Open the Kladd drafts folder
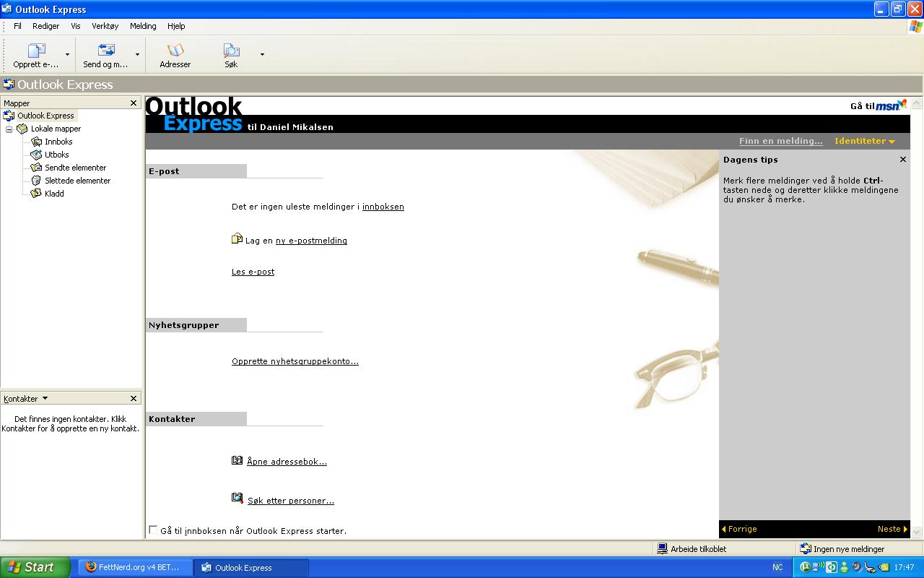This screenshot has height=578, width=924. pos(54,194)
